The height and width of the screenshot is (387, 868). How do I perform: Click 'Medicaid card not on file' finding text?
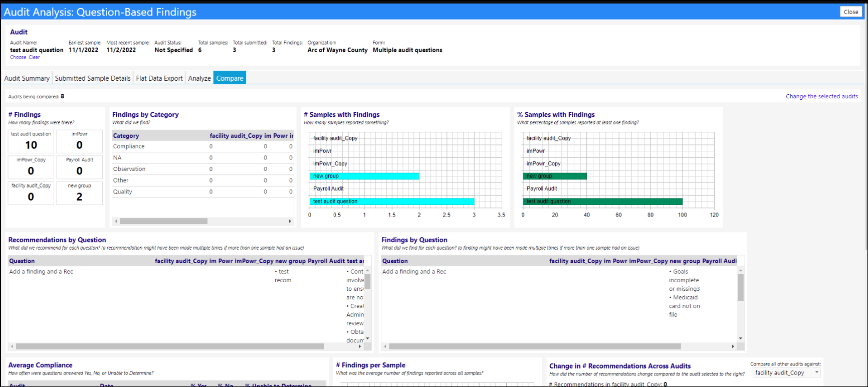(x=685, y=306)
